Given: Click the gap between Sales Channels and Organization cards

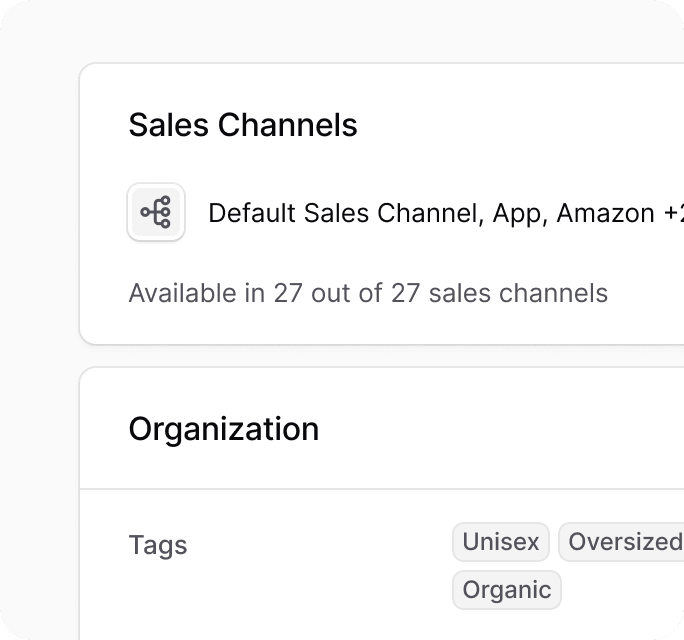Looking at the screenshot, I should (x=380, y=356).
